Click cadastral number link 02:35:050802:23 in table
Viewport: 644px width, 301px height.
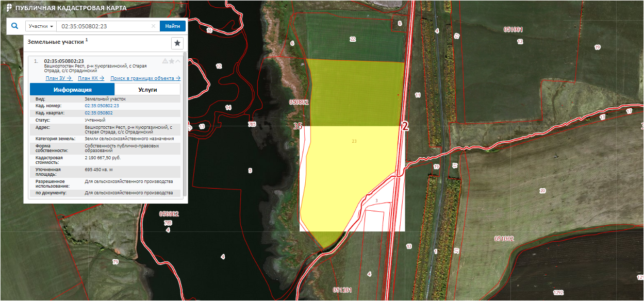coord(102,106)
